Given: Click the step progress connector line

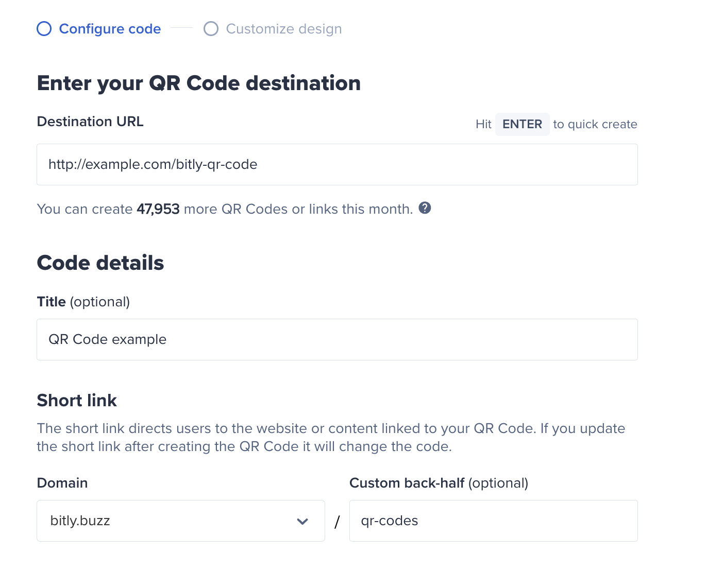Looking at the screenshot, I should point(181,29).
